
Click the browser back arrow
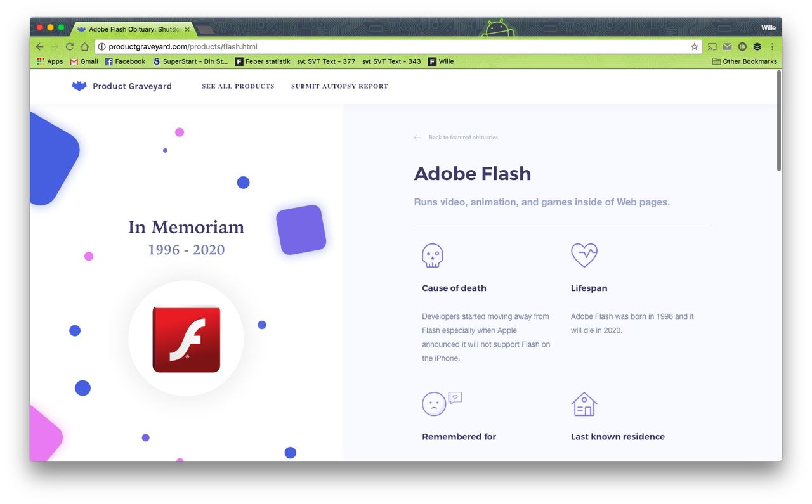tap(39, 47)
